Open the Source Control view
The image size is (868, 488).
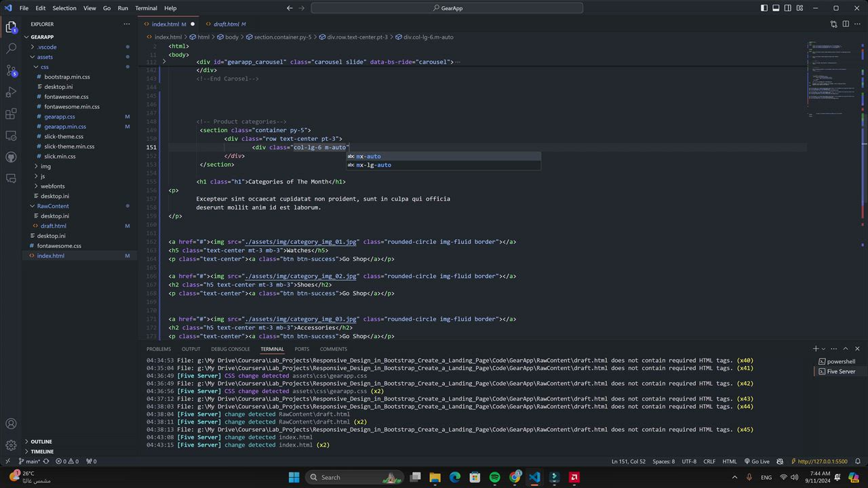click(11, 70)
